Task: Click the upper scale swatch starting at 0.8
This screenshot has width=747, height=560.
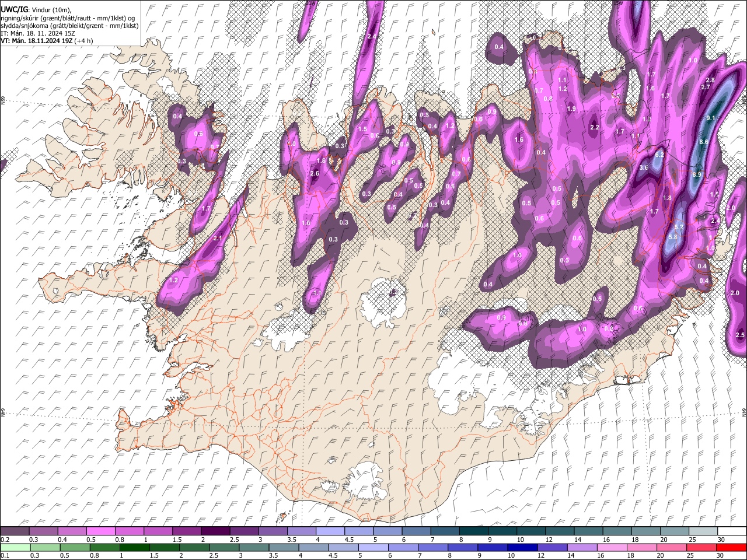Action: 130,531
